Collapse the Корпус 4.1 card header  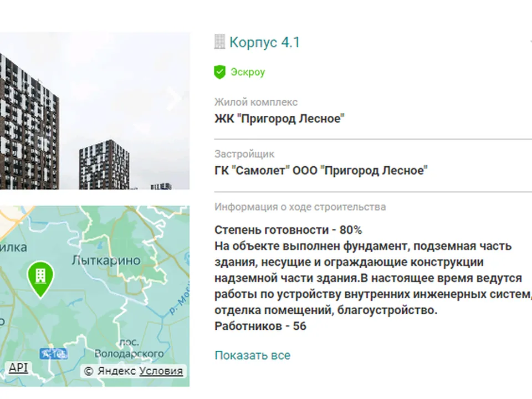pos(264,42)
